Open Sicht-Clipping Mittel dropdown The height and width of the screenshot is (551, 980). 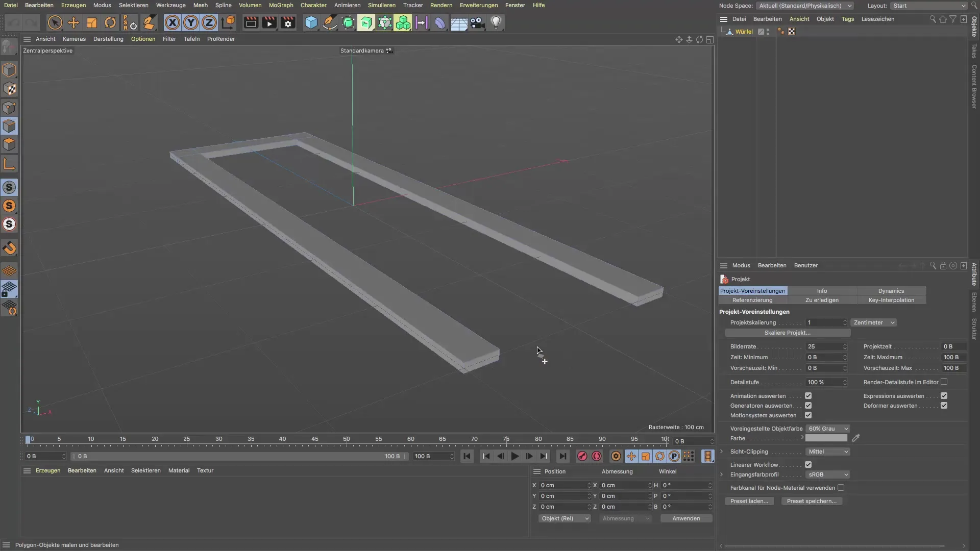coord(828,452)
